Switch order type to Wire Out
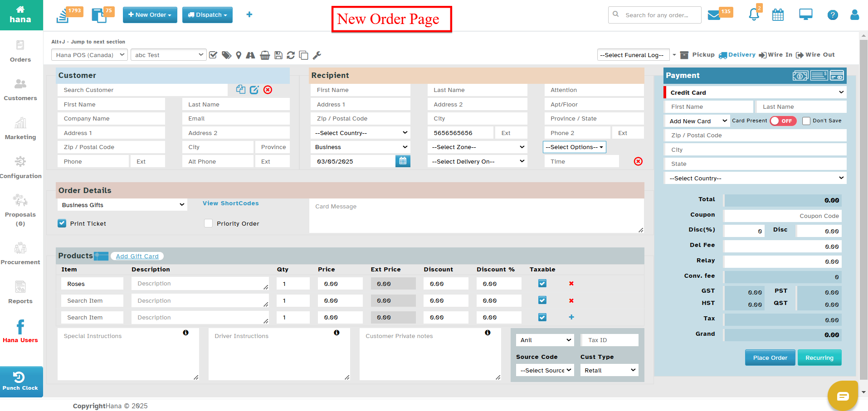Screen dimensions: 868x411 coord(815,55)
